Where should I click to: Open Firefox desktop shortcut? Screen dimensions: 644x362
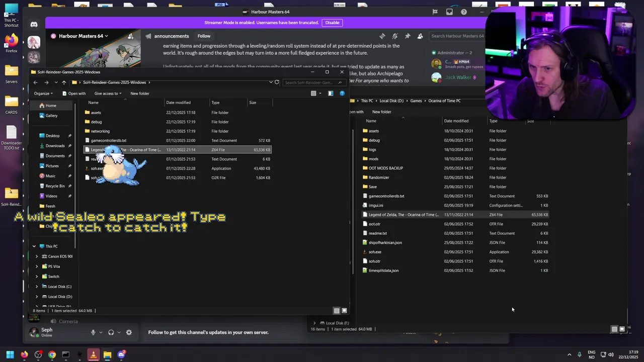[11, 42]
